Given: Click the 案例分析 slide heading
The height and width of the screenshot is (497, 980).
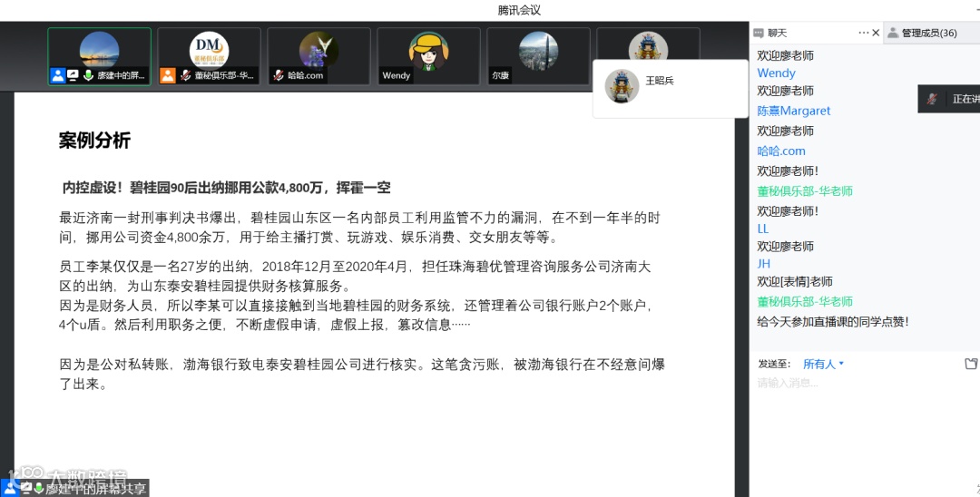Looking at the screenshot, I should click(94, 141).
